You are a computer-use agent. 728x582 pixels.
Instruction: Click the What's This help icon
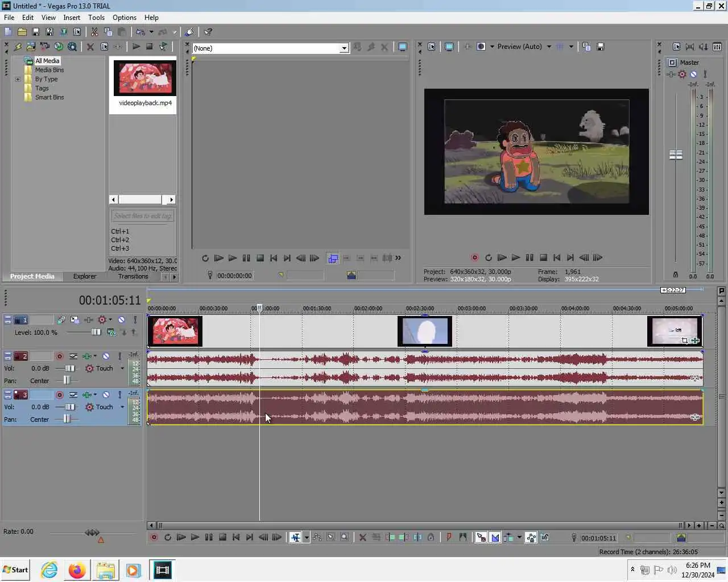coord(208,32)
